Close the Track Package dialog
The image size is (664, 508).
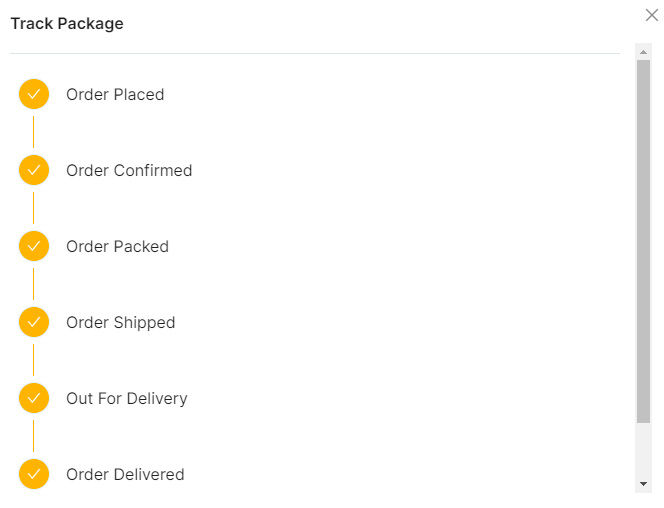[652, 15]
